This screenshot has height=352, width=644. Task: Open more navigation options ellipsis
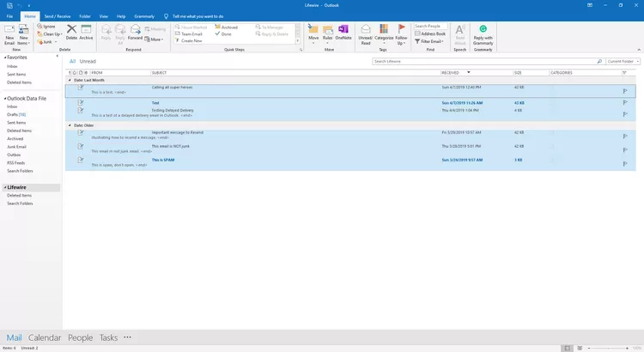click(x=127, y=337)
